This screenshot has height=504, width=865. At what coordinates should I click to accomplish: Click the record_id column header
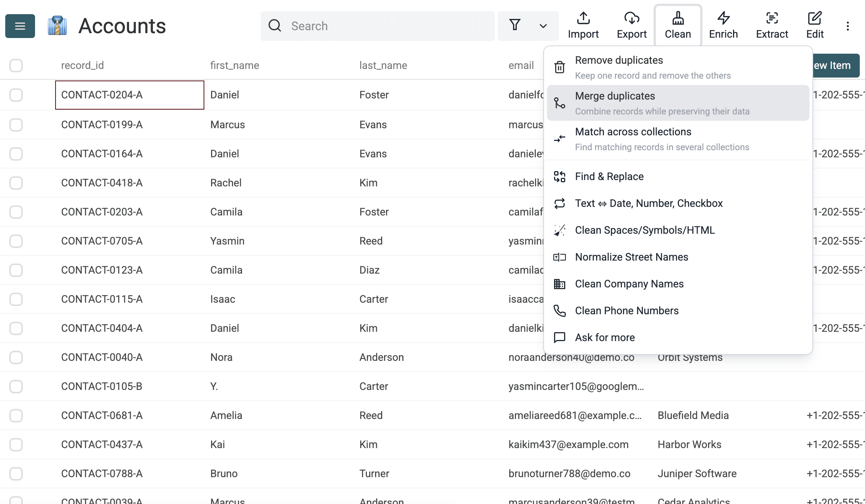pos(82,65)
